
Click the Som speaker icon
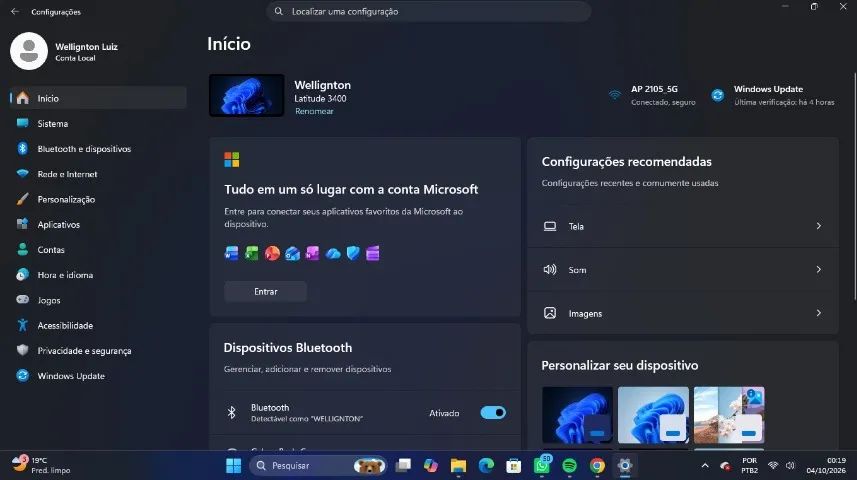pos(550,270)
